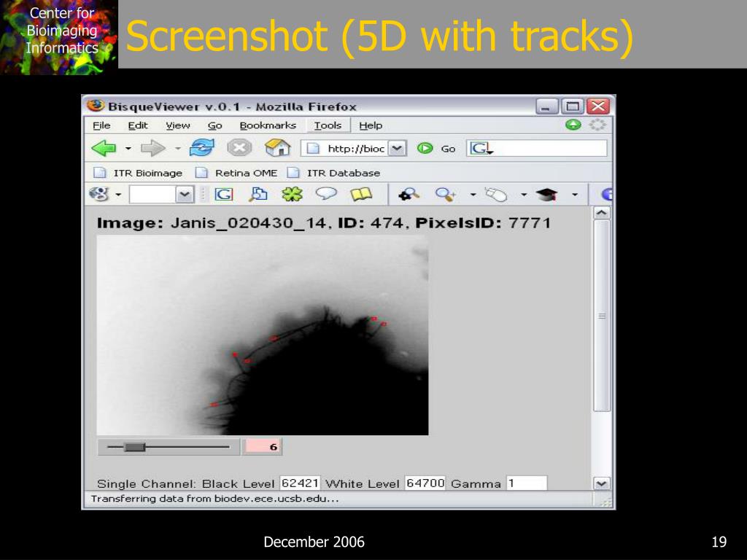The height and width of the screenshot is (560, 747).
Task: Click the toolbar search text box
Action: click(x=152, y=194)
